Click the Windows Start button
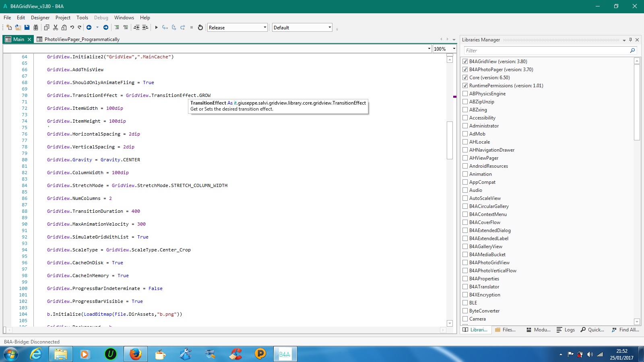Viewport: 644px width, 362px height. tap(11, 354)
